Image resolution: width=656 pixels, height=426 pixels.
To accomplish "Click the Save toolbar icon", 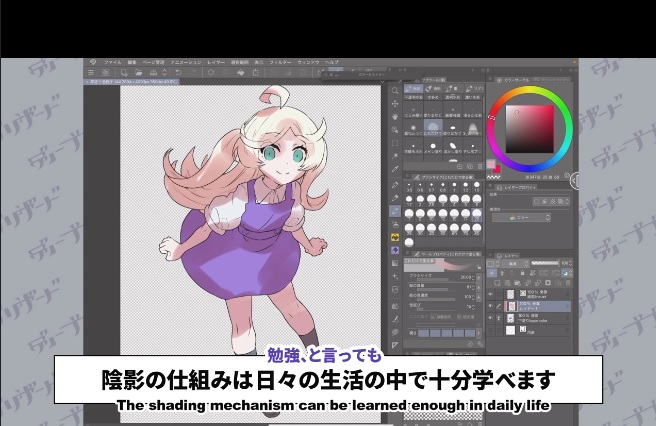I will click(154, 72).
